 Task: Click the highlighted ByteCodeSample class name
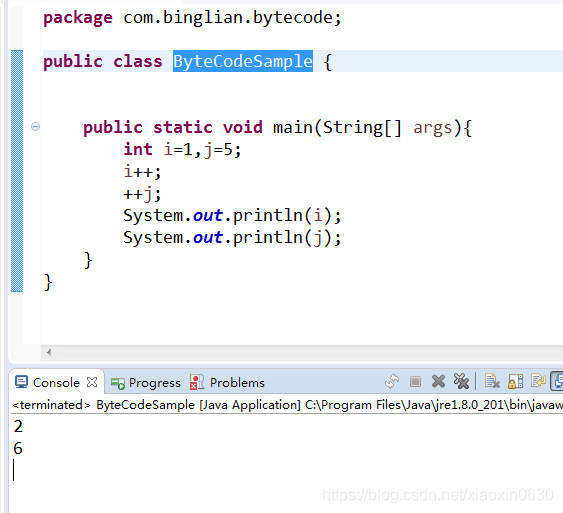[243, 61]
